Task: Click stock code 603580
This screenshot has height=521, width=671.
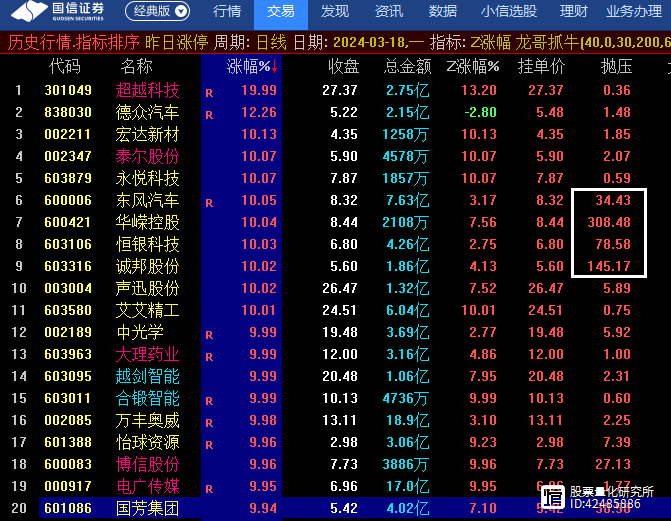Action: [68, 310]
